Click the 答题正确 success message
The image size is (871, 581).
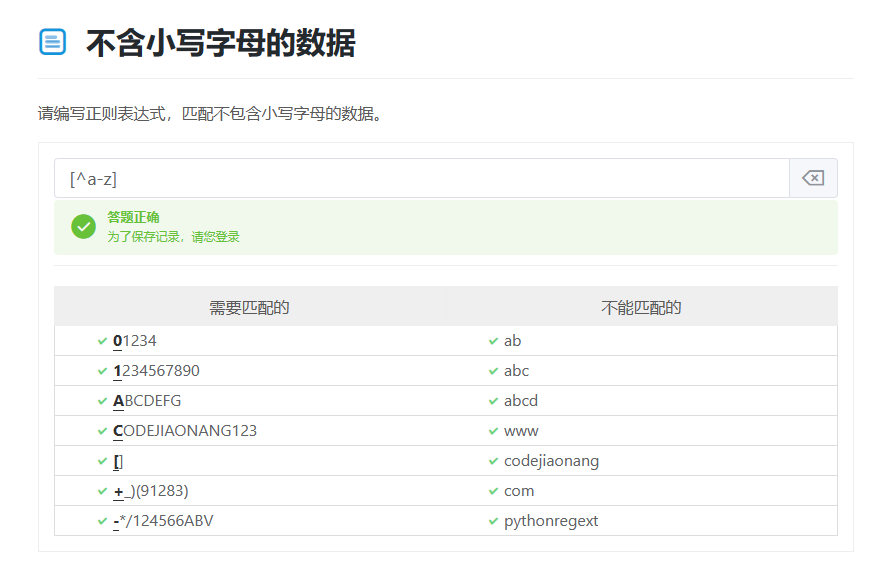tap(133, 217)
